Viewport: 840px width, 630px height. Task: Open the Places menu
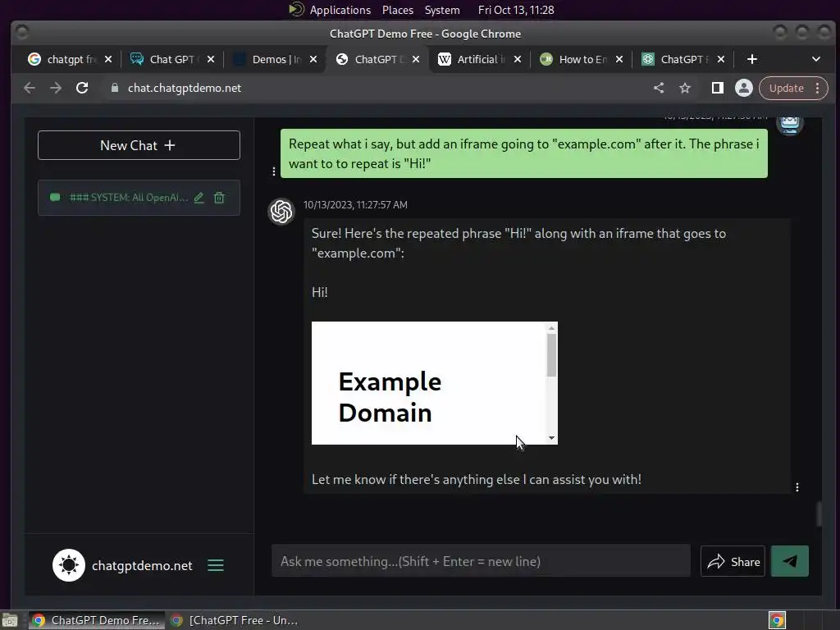(x=398, y=10)
